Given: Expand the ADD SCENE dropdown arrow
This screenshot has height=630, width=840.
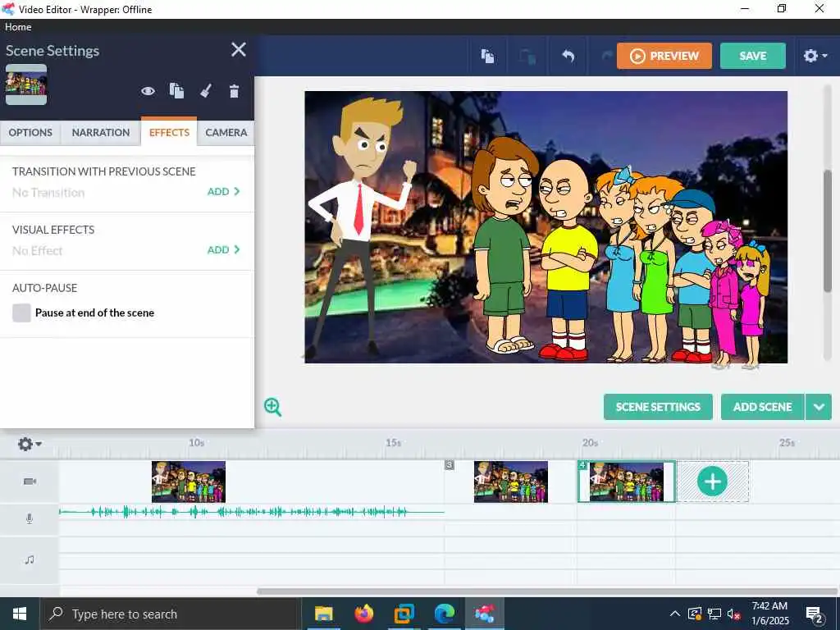Looking at the screenshot, I should pyautogui.click(x=819, y=407).
